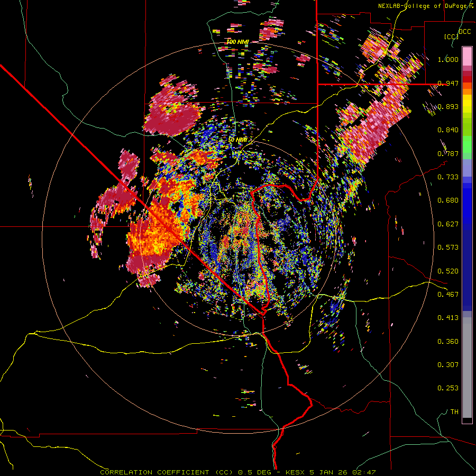The width and height of the screenshot is (476, 476).
Task: Click the 0.307 scale value
Action: point(448,365)
